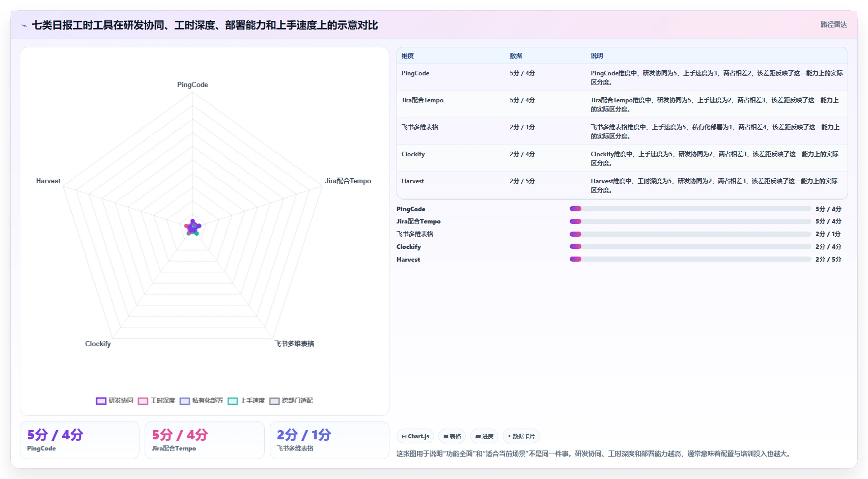This screenshot has height=479, width=868.
Task: Click the 2分 / 4分 value beside Clockify progress bar
Action: [828, 247]
